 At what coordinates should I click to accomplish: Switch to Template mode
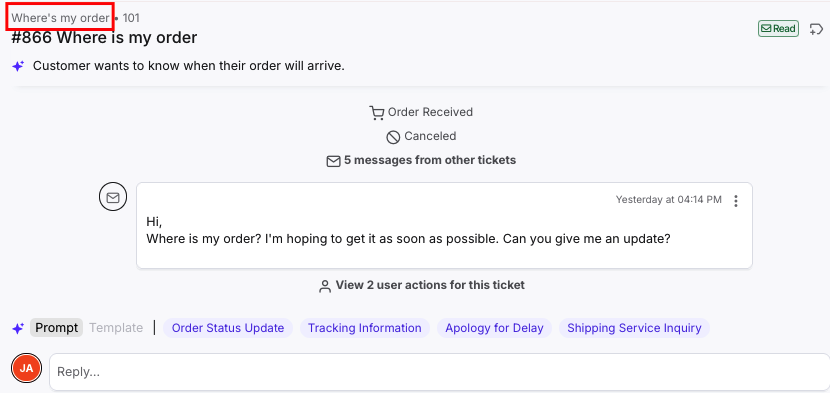click(x=116, y=328)
